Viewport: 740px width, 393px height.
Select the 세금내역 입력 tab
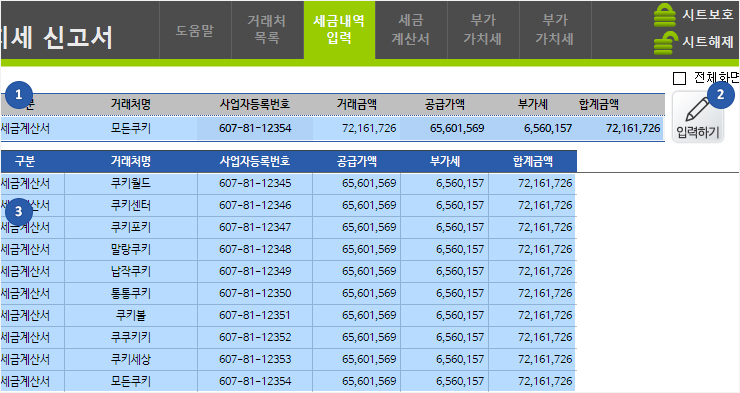pyautogui.click(x=339, y=30)
